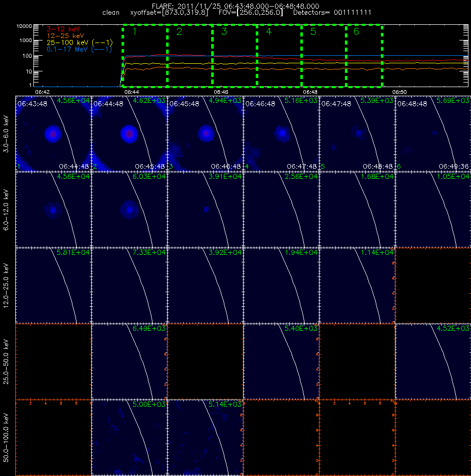Select the 6.0-12.0 keV image labeled 4.56E+04
Image resolution: width=471 pixels, height=476 pixels.
[x=54, y=210]
